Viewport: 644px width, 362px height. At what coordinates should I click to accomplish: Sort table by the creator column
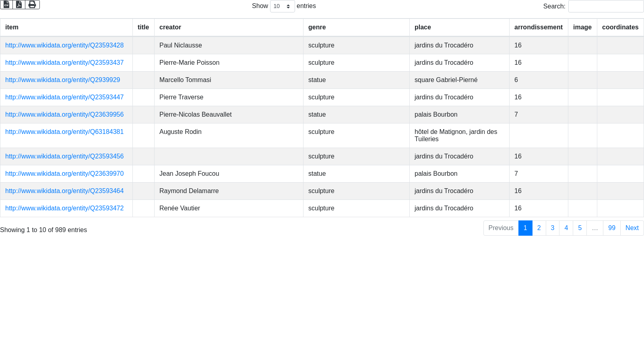[170, 27]
